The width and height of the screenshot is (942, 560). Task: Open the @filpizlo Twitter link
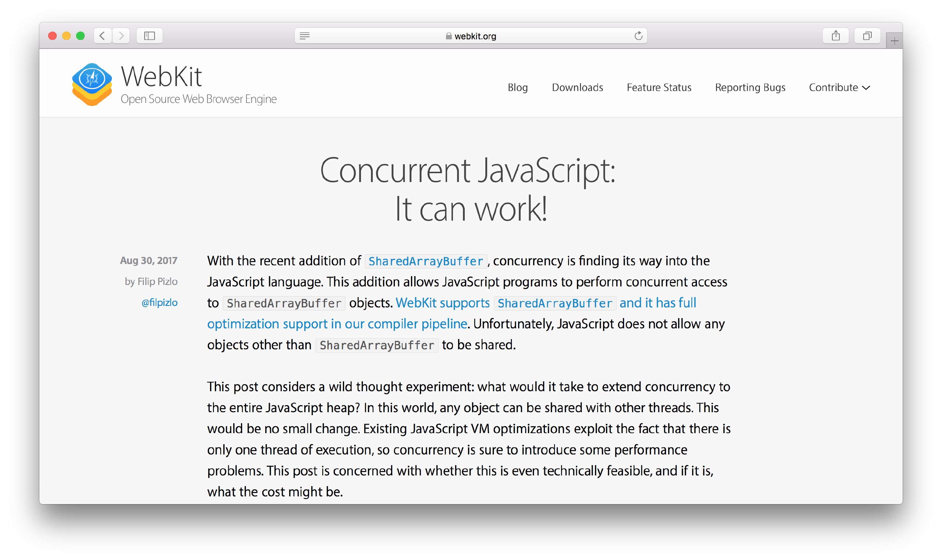pyautogui.click(x=159, y=303)
